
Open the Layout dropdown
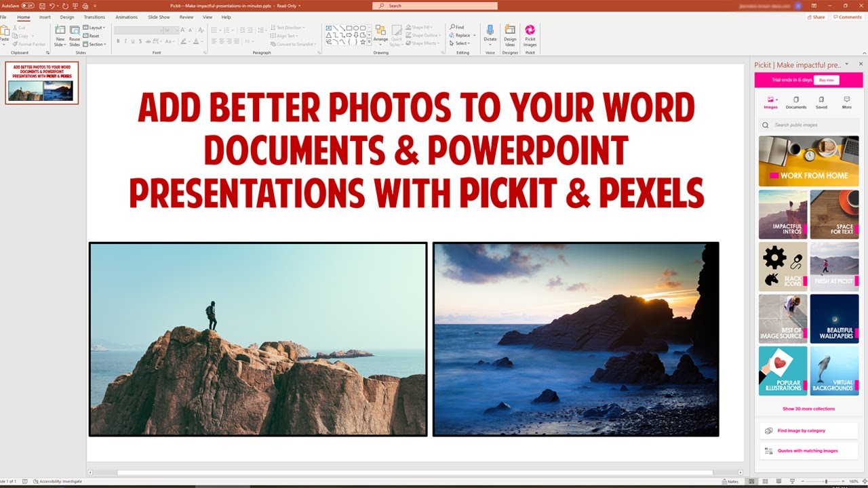pos(94,28)
